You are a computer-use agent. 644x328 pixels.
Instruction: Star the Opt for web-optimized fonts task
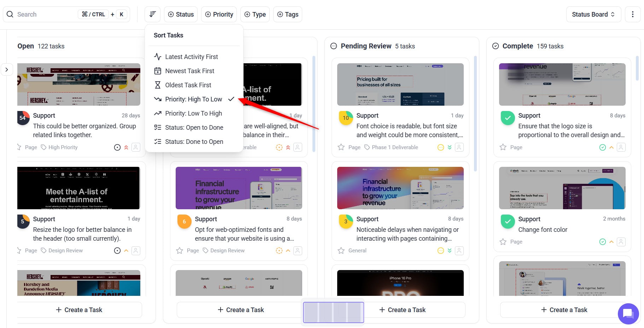180,251
